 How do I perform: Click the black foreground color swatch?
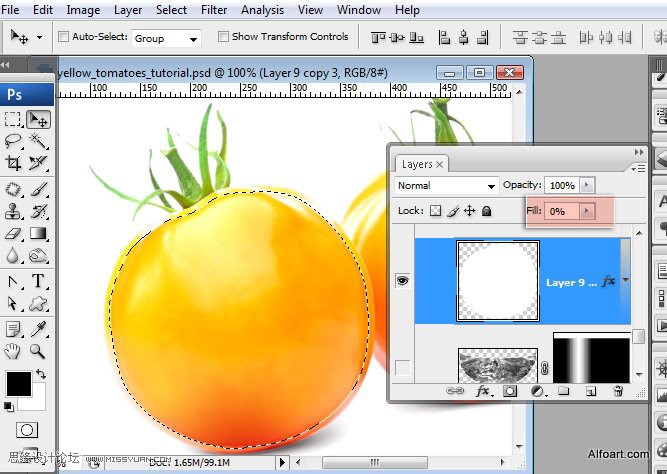[x=19, y=383]
